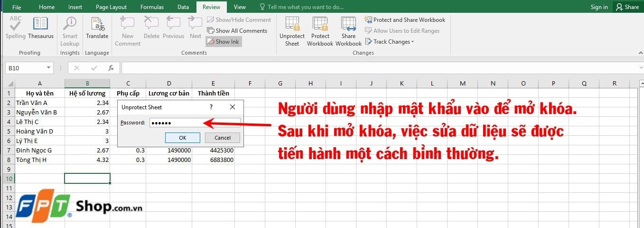Switch to the Home tab
This screenshot has height=228, width=644.
pyautogui.click(x=47, y=7)
